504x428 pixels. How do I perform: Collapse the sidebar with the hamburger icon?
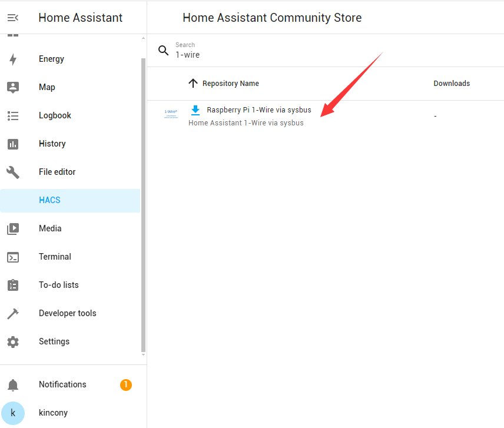coord(13,18)
